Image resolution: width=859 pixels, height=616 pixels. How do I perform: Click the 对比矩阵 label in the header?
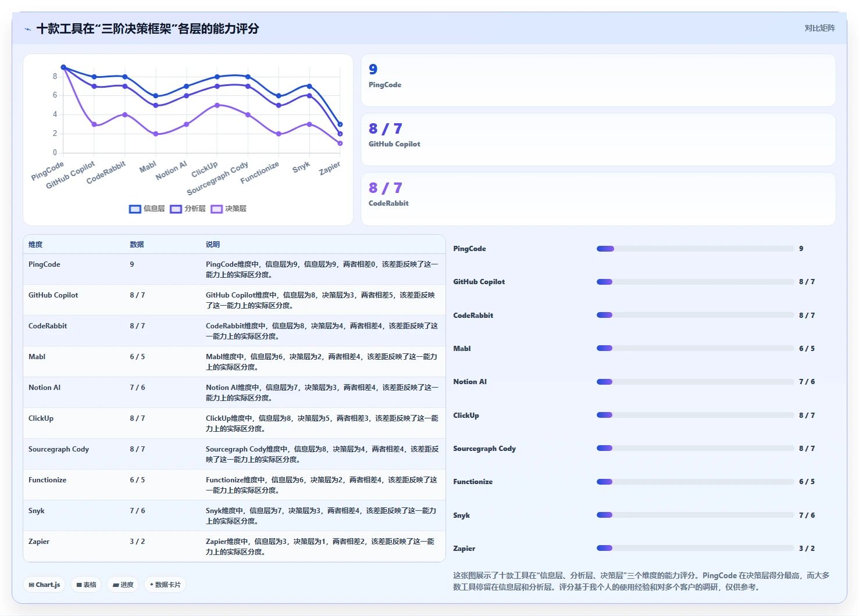(819, 28)
